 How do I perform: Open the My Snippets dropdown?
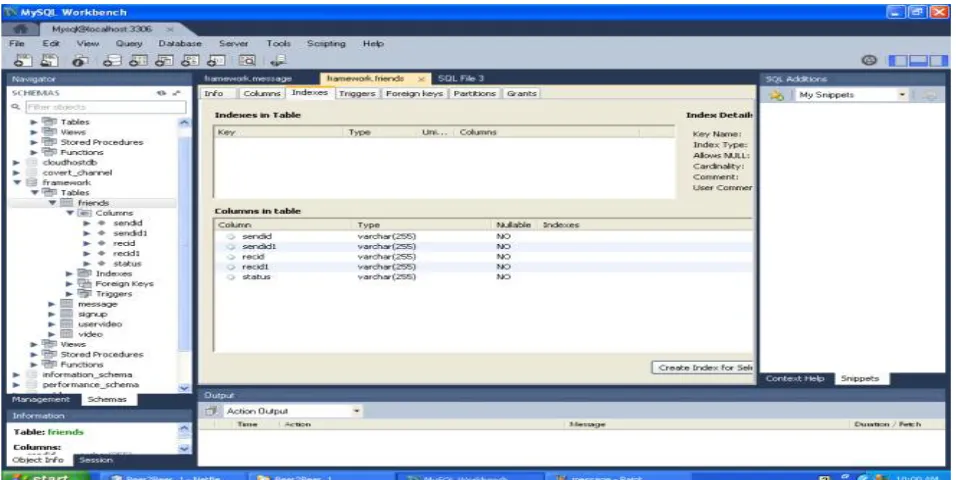click(x=902, y=95)
